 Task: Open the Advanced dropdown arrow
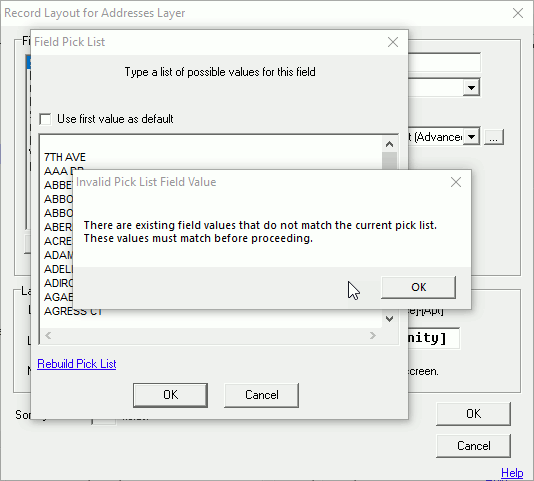pyautogui.click(x=471, y=137)
